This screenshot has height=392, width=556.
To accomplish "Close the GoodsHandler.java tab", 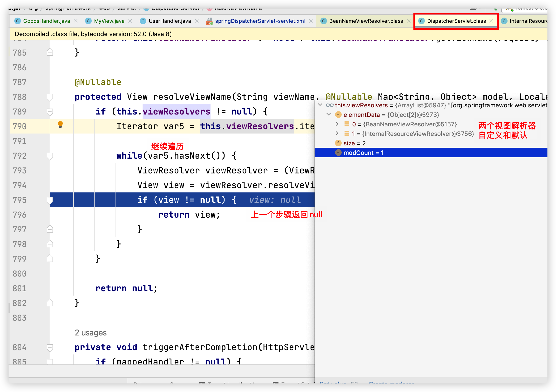I will [x=76, y=21].
